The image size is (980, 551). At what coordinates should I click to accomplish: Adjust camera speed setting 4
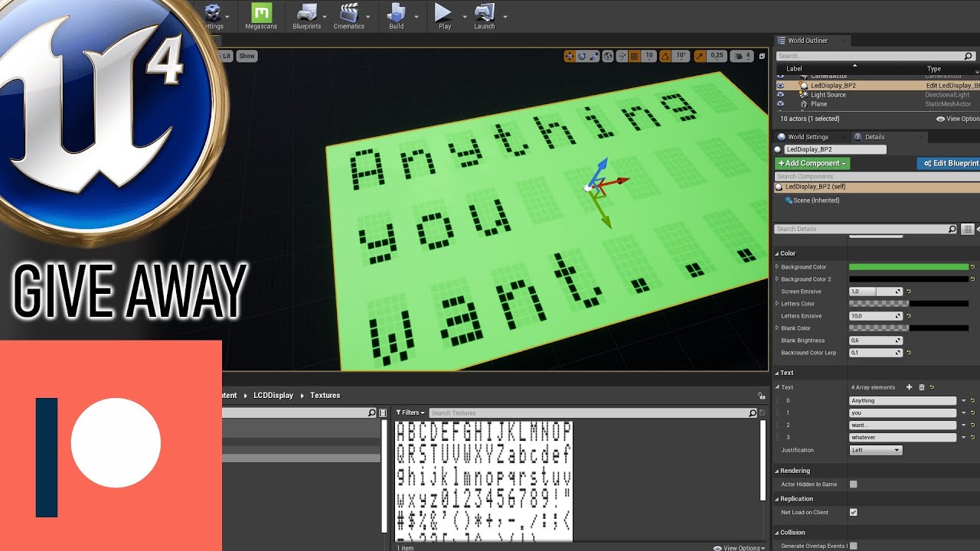pyautogui.click(x=742, y=56)
